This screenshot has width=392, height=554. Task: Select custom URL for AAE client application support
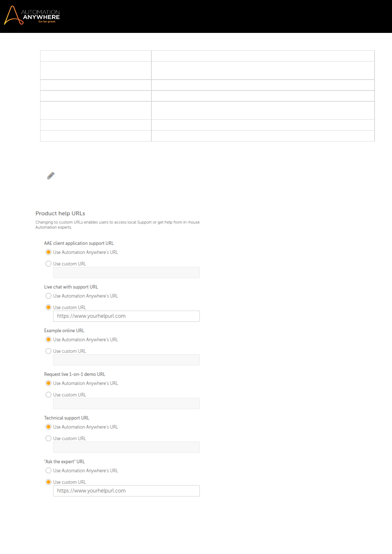48,264
